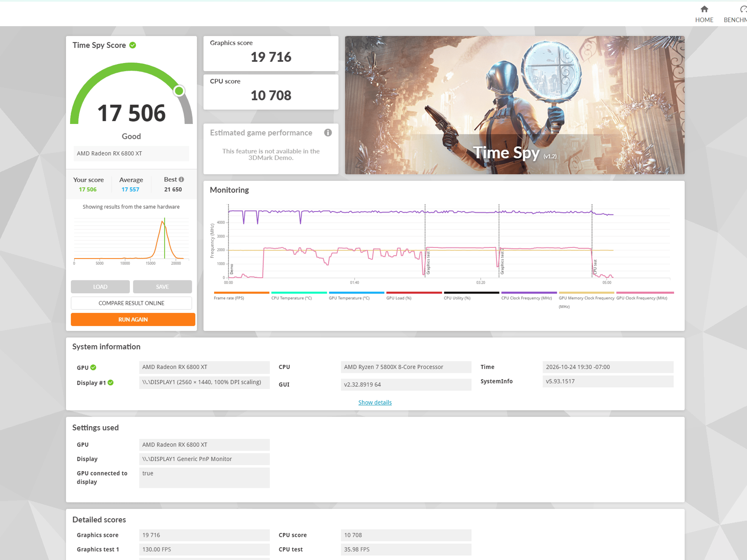
Task: Click the green check next to GPU
Action: click(93, 367)
